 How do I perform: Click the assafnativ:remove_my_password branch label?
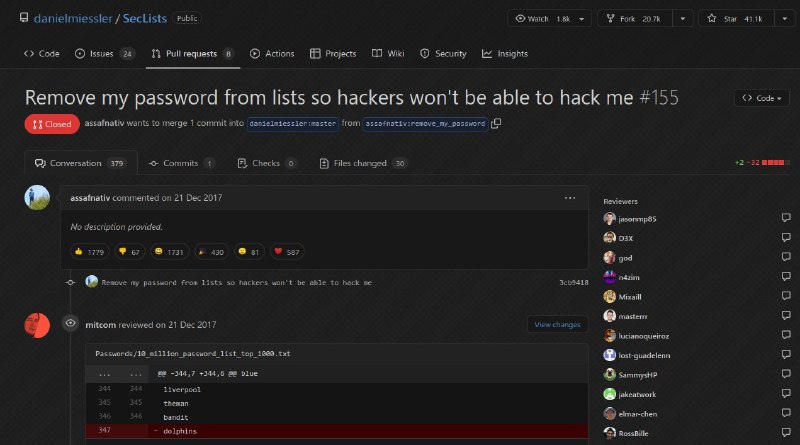[x=425, y=123]
